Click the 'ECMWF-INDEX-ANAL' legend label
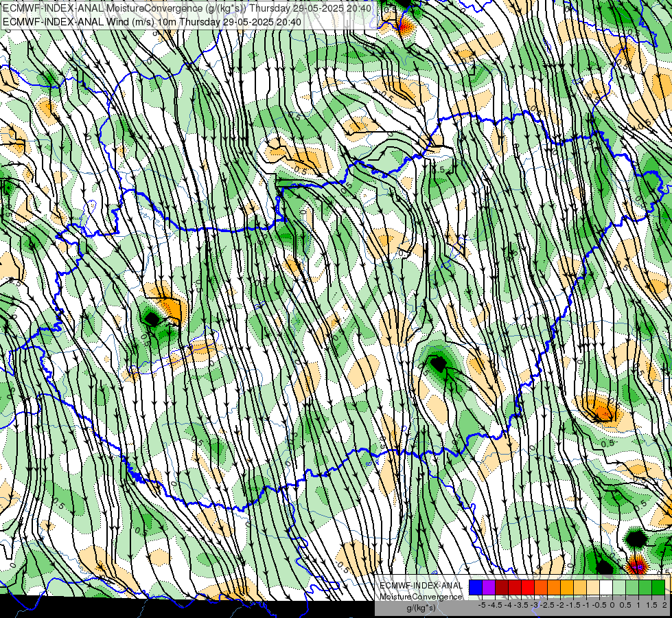672x618 pixels. [421, 586]
